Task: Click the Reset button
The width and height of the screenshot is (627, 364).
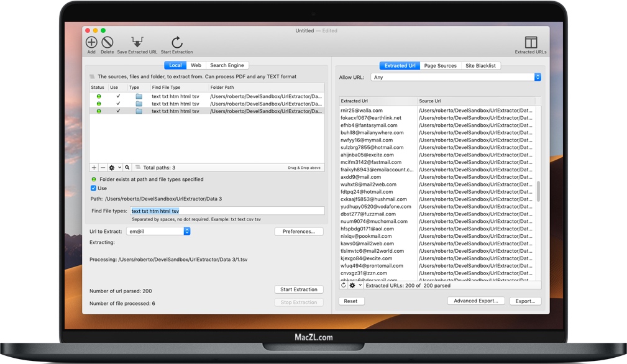Action: click(x=351, y=301)
